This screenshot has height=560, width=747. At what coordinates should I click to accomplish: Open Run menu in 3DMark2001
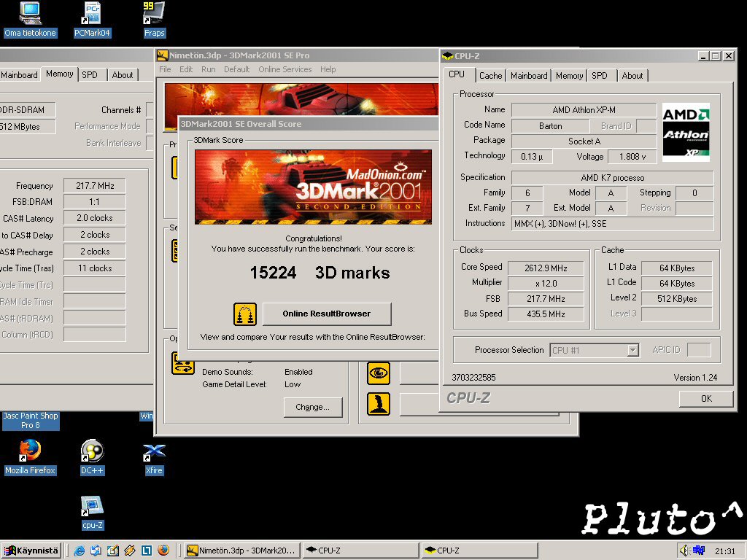click(208, 69)
